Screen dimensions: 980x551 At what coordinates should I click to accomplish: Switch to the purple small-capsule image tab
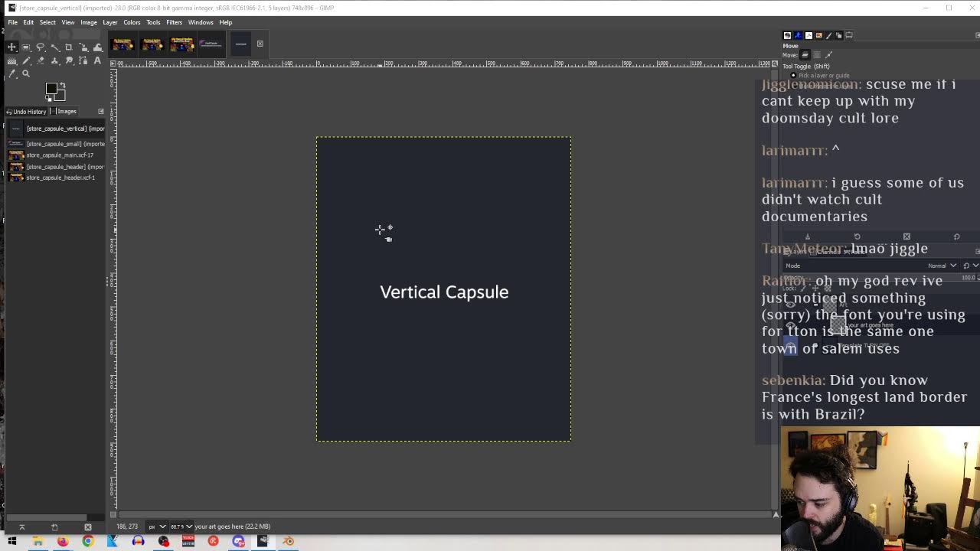pos(211,44)
